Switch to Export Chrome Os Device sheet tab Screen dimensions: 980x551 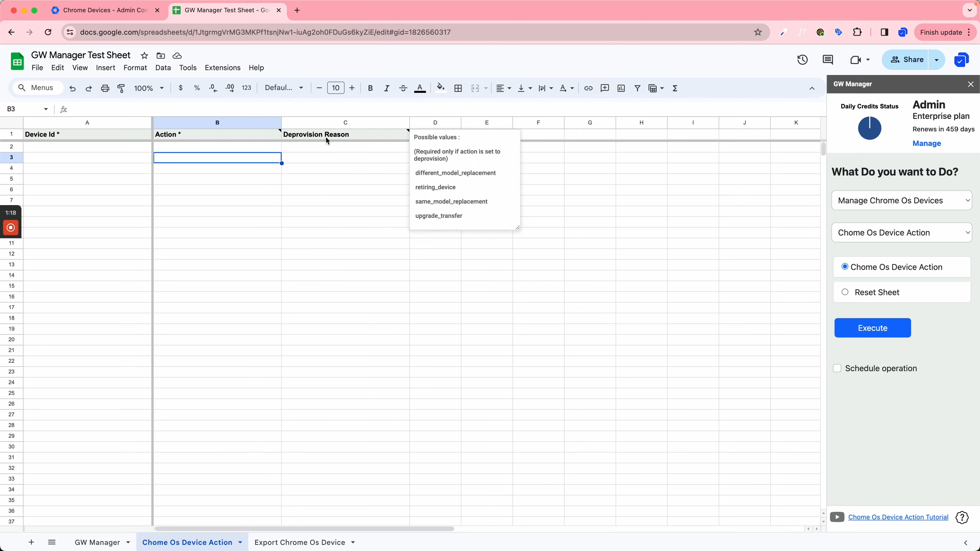[300, 542]
